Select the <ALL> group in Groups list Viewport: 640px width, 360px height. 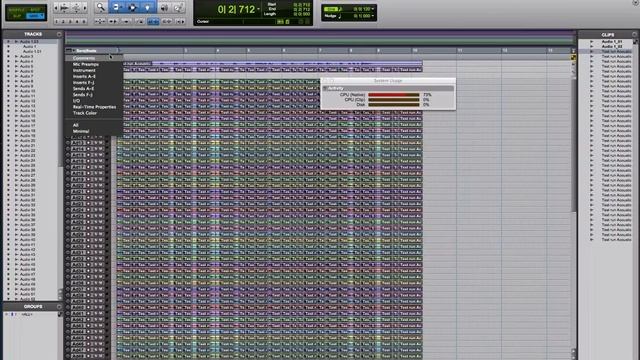27,315
